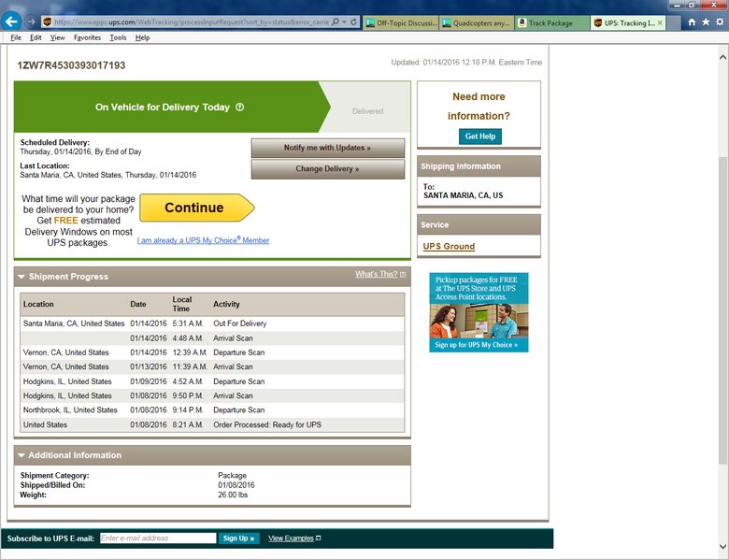Open I am already a UPS My Choice Member link
The height and width of the screenshot is (560, 729).
203,240
